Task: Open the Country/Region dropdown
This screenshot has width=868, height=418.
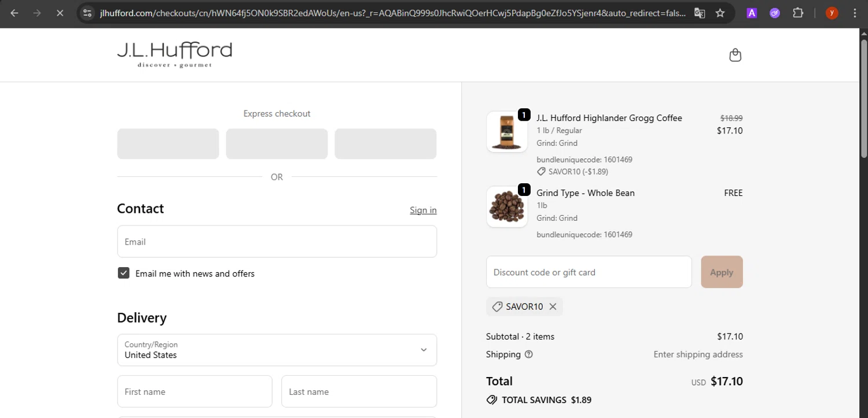Action: [277, 350]
